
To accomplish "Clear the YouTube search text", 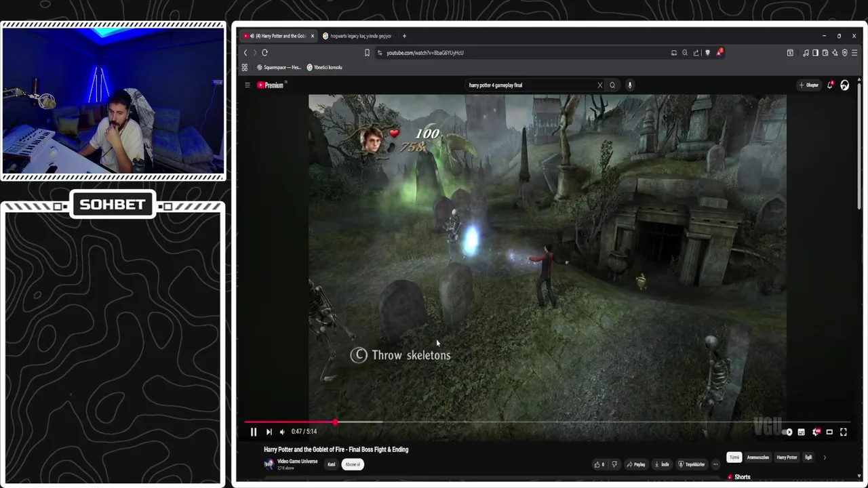I will click(x=599, y=85).
